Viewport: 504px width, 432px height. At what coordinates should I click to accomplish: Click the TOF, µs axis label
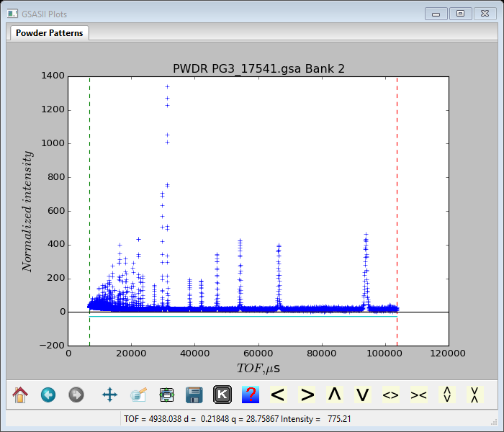click(x=258, y=369)
